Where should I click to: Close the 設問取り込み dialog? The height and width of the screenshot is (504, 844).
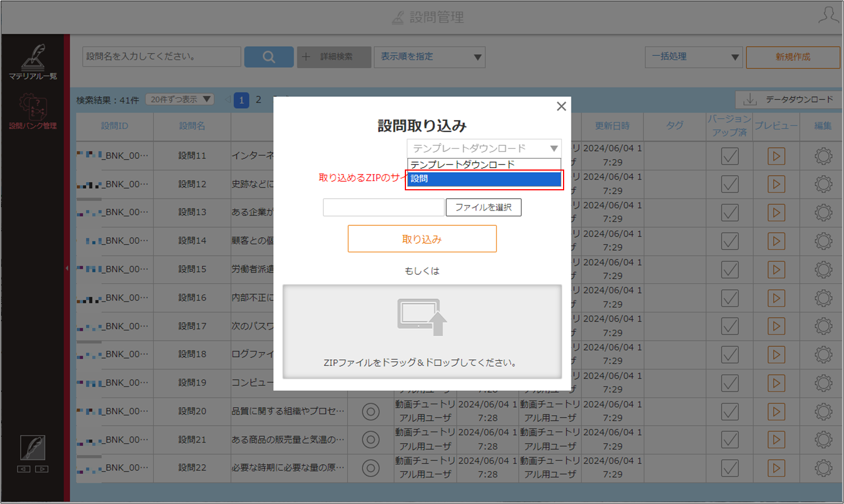(561, 106)
